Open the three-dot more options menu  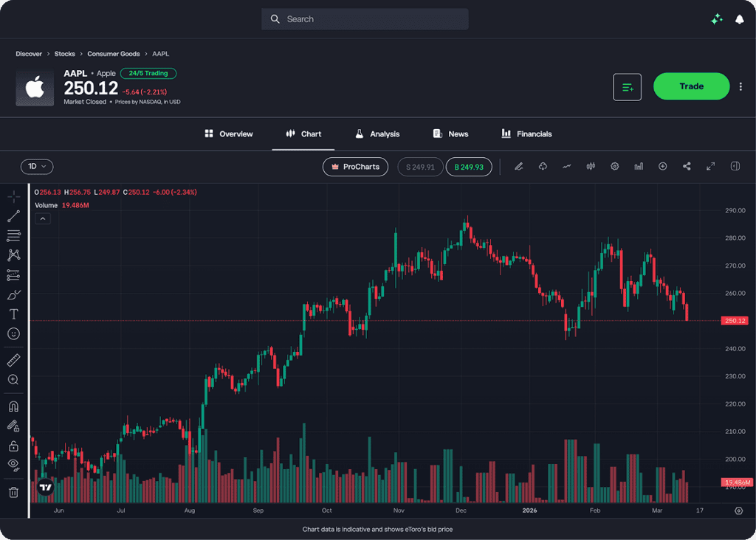740,87
